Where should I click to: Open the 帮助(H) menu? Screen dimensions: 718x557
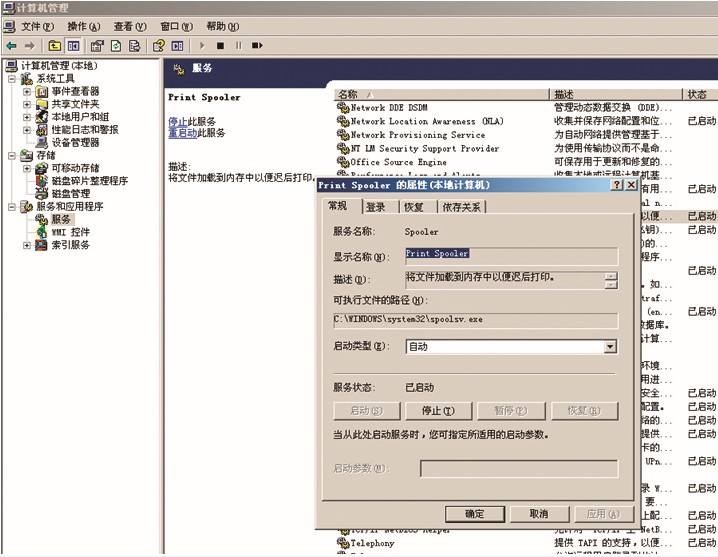click(x=223, y=27)
